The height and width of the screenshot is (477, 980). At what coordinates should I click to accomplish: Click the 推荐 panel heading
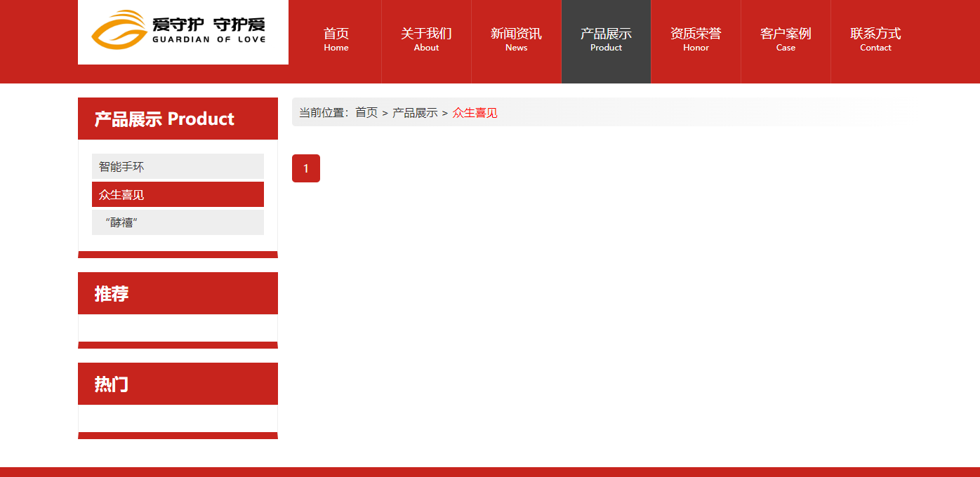tap(178, 293)
